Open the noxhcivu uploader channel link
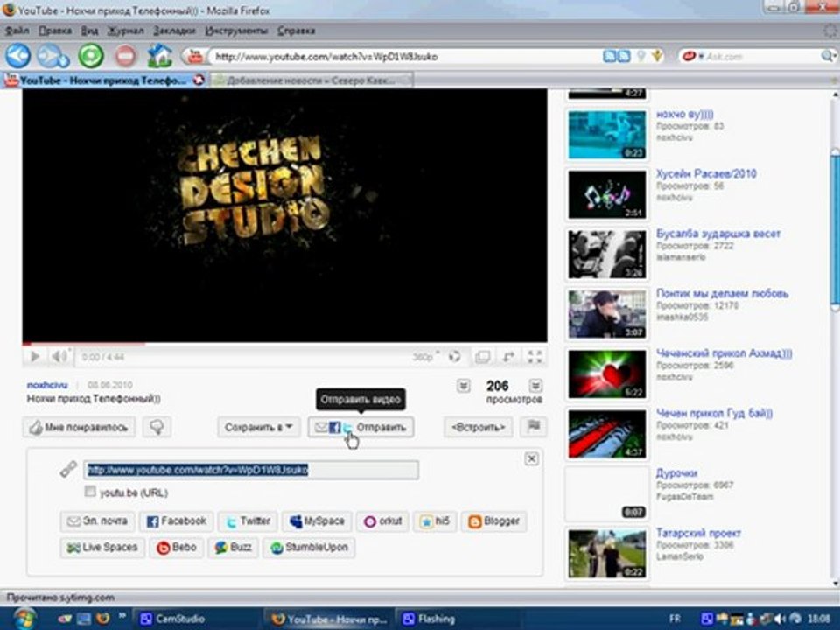This screenshot has width=840, height=630. (47, 385)
